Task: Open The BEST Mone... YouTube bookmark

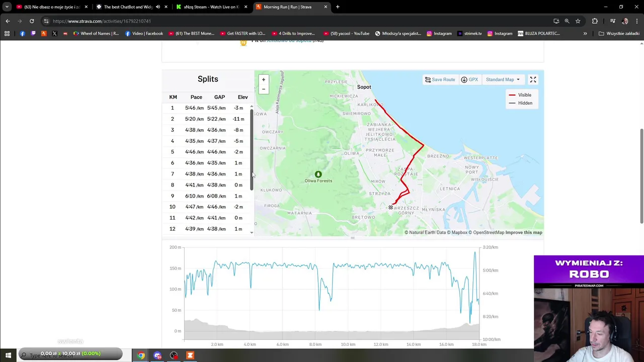Action: pos(191,34)
